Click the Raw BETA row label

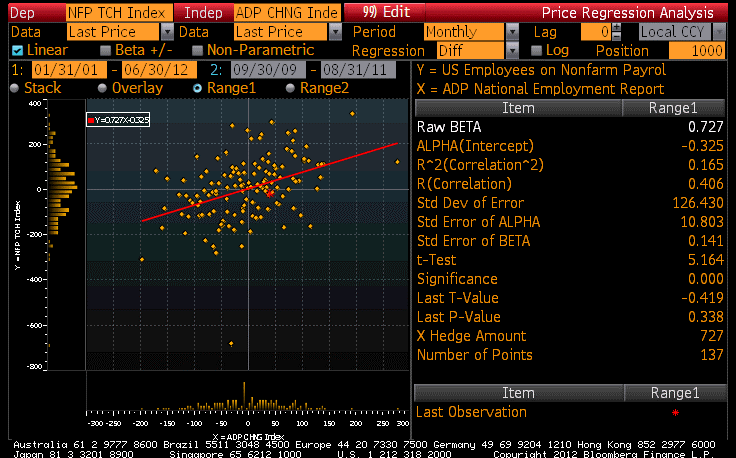click(x=449, y=127)
